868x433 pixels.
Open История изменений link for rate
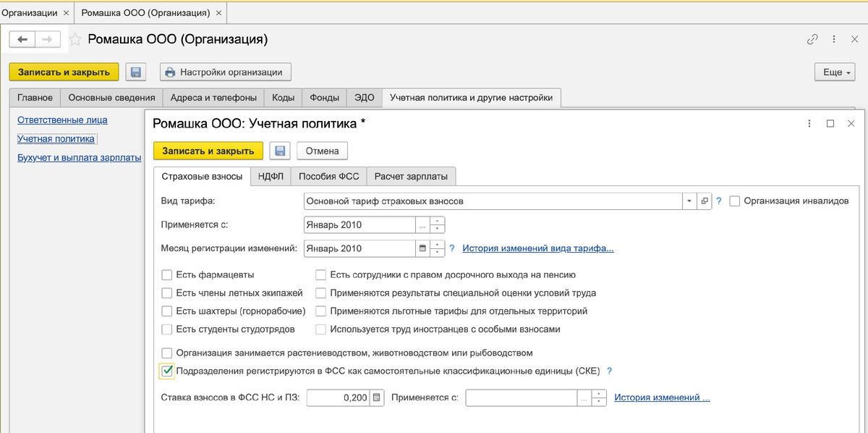[x=662, y=398]
